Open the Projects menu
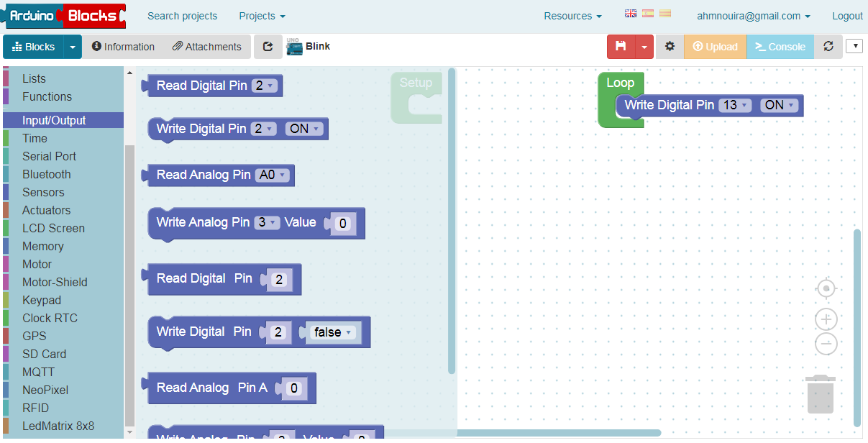The height and width of the screenshot is (443, 868). pyautogui.click(x=260, y=15)
